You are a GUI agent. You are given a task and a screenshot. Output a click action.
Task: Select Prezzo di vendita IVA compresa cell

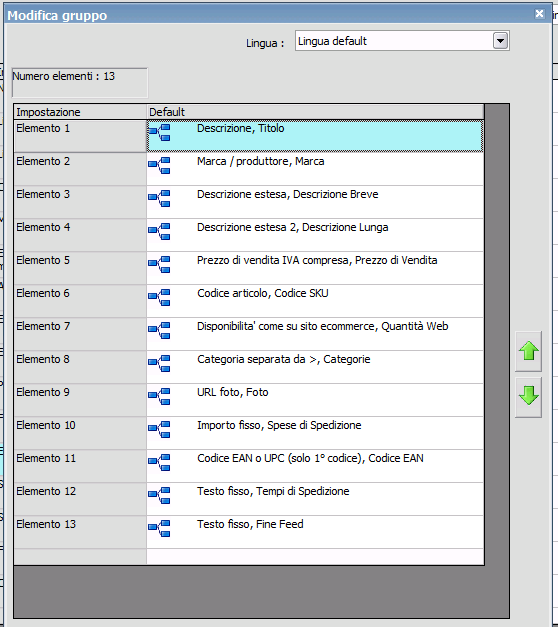pyautogui.click(x=315, y=268)
